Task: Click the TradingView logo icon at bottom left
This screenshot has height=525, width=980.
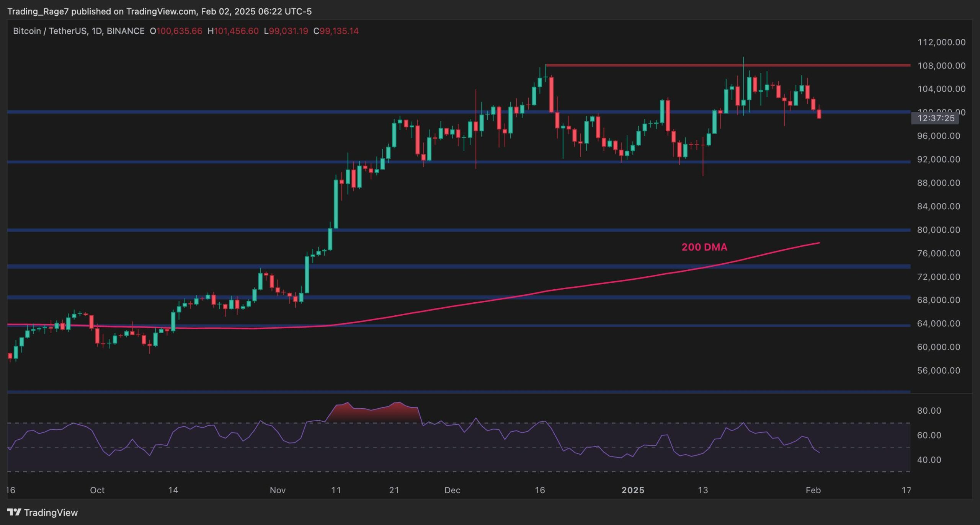Action: click(14, 512)
